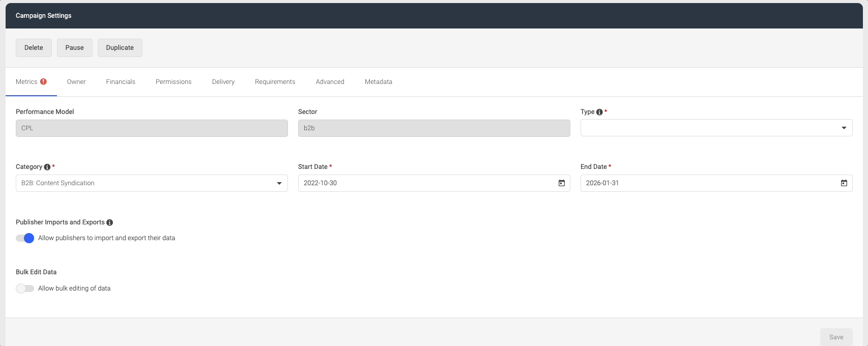Click the 'Allow publishers to import and export their data' label
The width and height of the screenshot is (868, 346).
[x=107, y=238]
